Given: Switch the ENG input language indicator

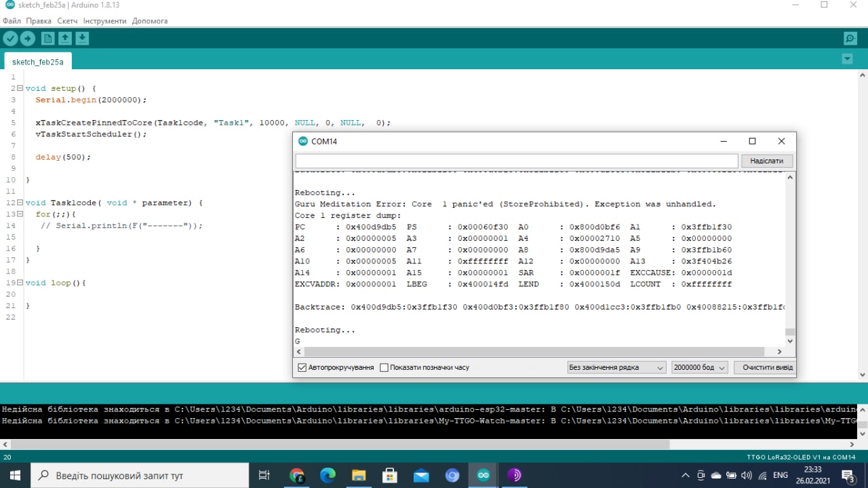Looking at the screenshot, I should (781, 475).
